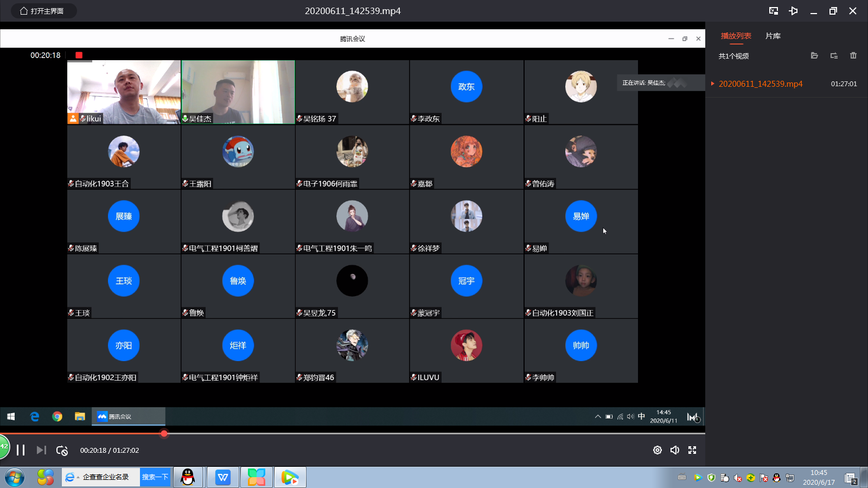This screenshot has height=488, width=868.
Task: Skip to the next video
Action: [x=41, y=450]
